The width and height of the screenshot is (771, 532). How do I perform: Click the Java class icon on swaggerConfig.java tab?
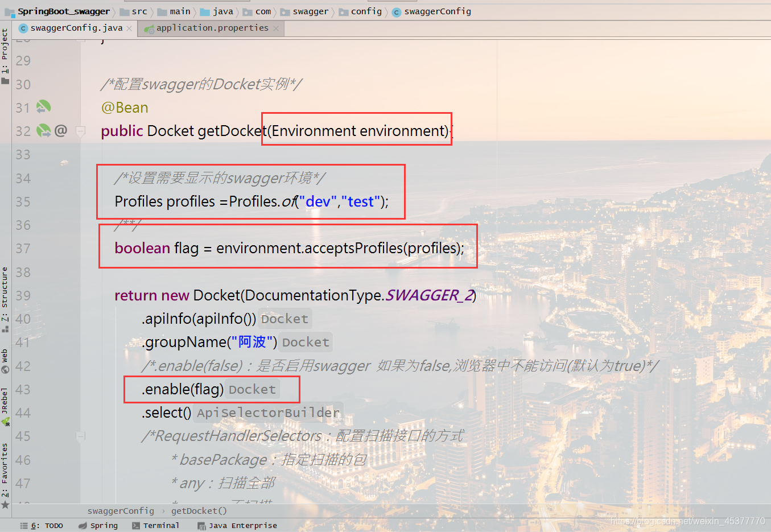click(x=23, y=28)
